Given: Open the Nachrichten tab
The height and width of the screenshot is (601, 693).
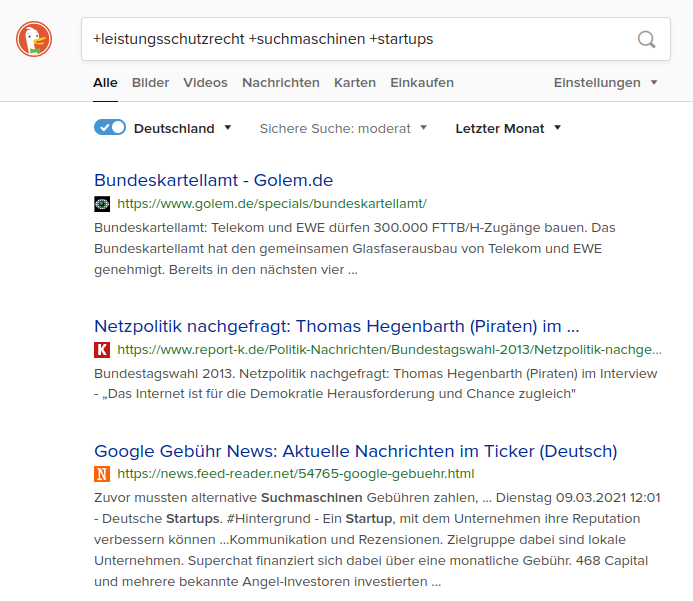Looking at the screenshot, I should (x=281, y=83).
